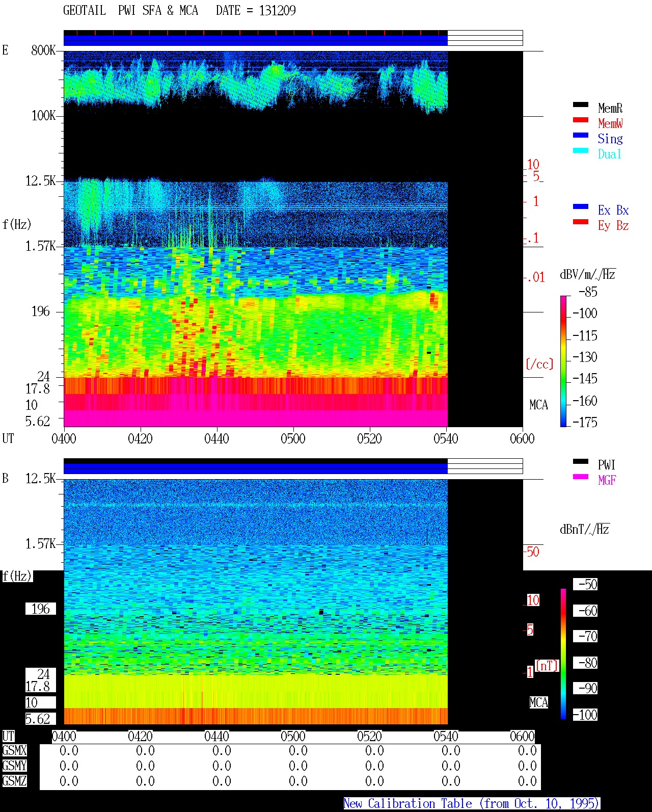Click the Ey Bz legend label

(x=613, y=225)
